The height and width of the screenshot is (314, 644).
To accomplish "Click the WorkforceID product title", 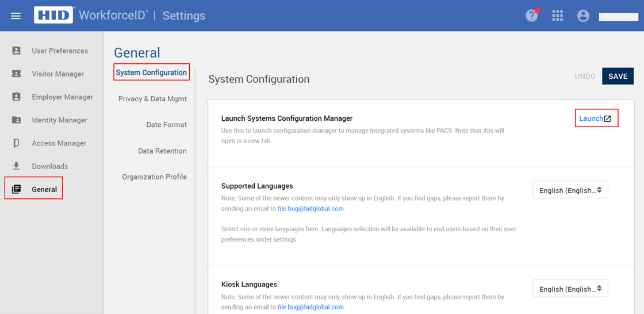I will click(113, 16).
